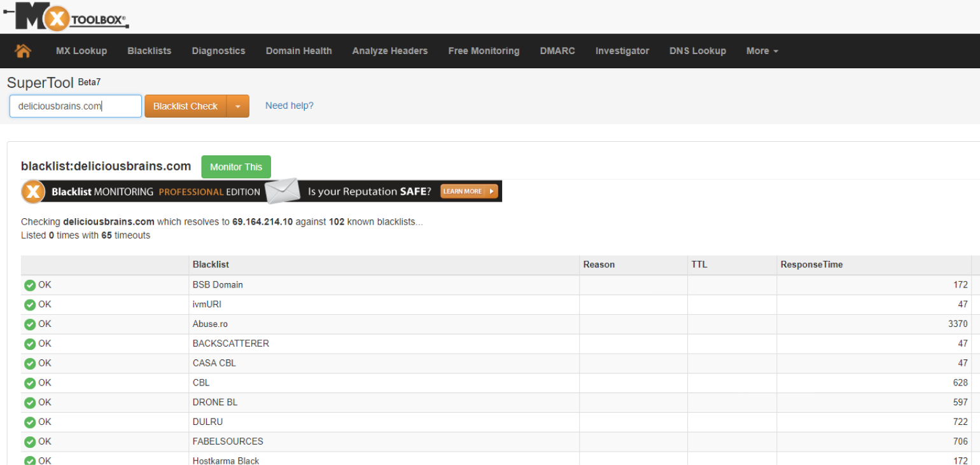Run the Blacklist Check button
980x465 pixels.
[185, 106]
